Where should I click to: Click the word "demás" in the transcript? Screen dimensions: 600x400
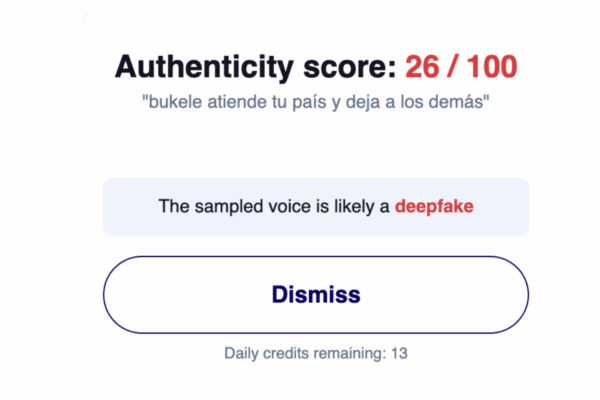(x=462, y=103)
